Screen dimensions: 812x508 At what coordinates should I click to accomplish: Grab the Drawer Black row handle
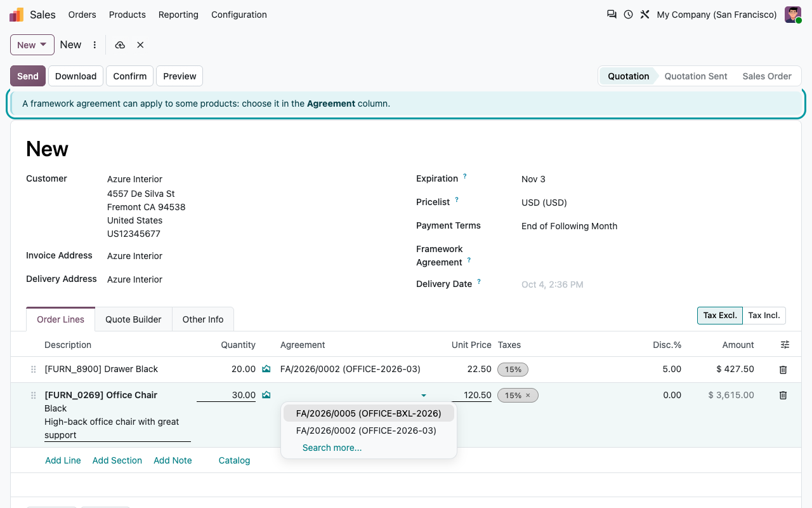(33, 370)
